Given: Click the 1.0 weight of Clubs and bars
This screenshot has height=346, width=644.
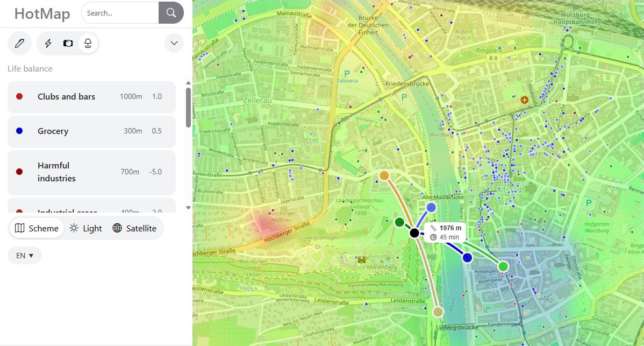Looking at the screenshot, I should pyautogui.click(x=157, y=96).
